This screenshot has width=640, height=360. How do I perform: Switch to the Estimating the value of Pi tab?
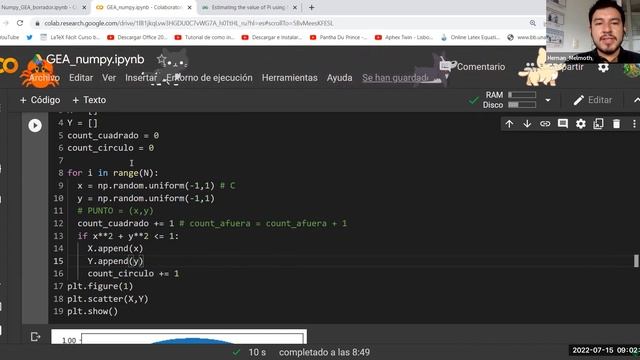pyautogui.click(x=251, y=7)
